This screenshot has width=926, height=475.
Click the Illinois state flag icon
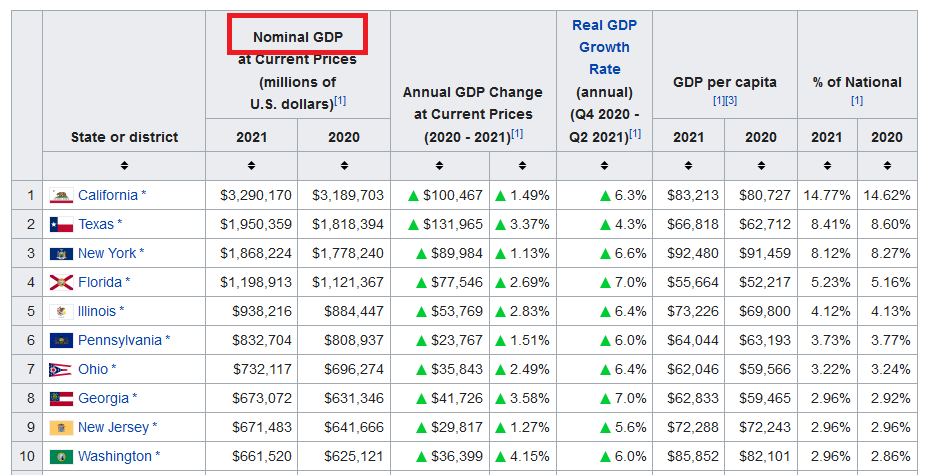pyautogui.click(x=61, y=311)
